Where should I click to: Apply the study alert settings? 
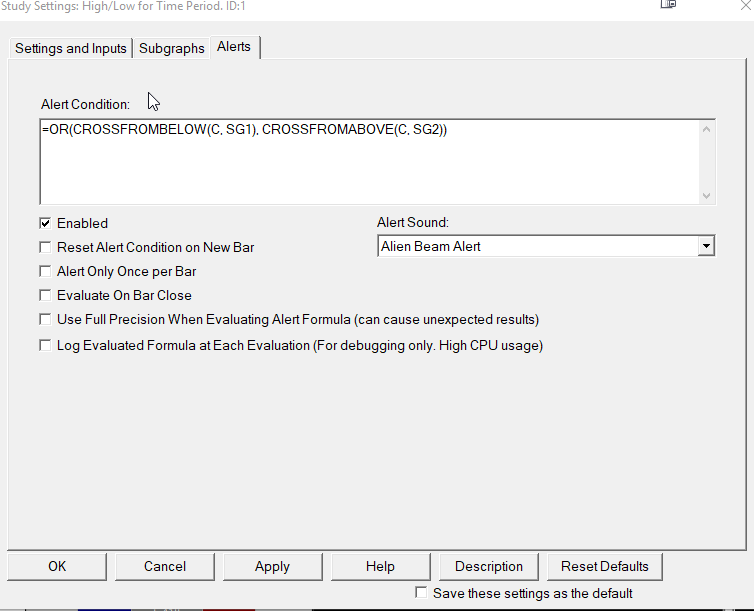273,566
